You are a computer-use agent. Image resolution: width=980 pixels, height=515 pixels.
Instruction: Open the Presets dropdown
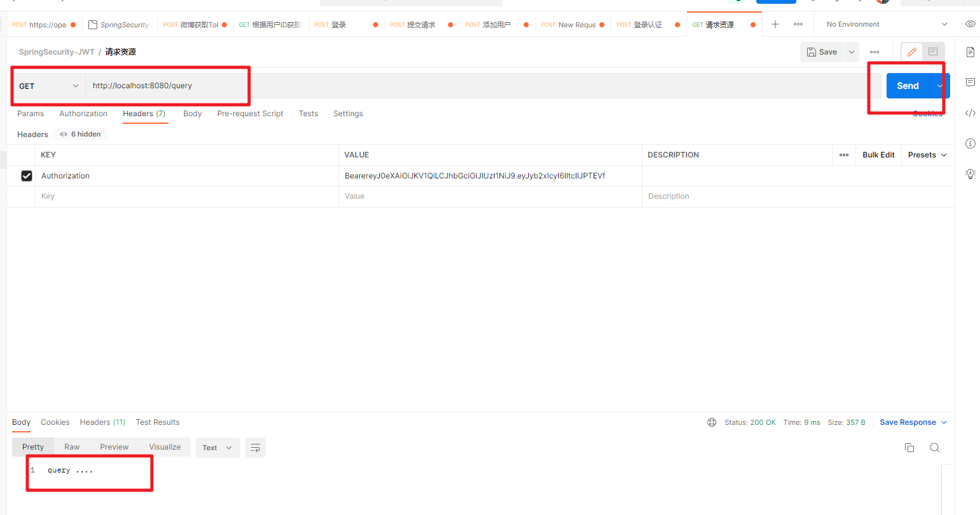(927, 155)
